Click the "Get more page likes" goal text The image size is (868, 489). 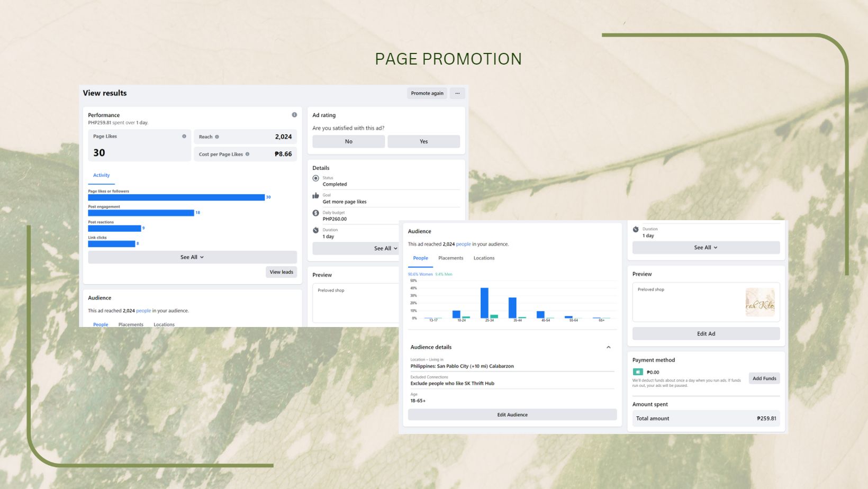point(345,202)
